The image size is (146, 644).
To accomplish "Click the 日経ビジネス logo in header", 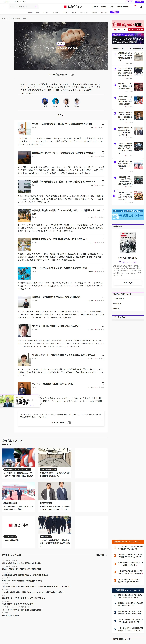I will coord(73,7).
